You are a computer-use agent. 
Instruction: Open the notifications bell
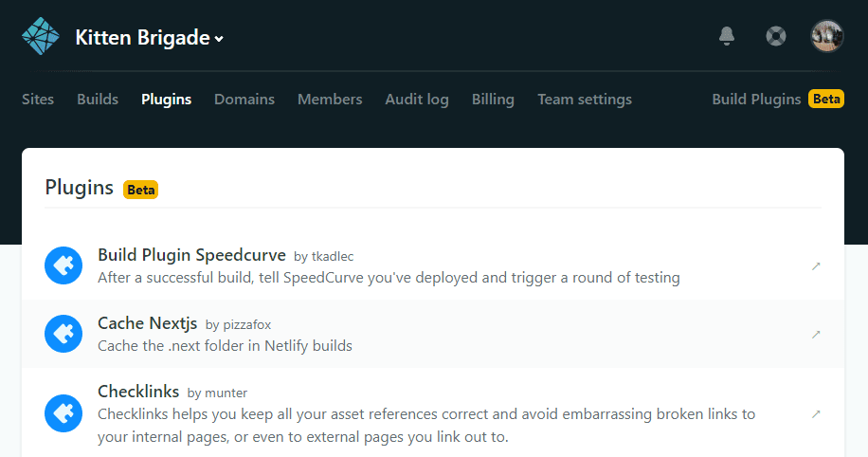727,36
